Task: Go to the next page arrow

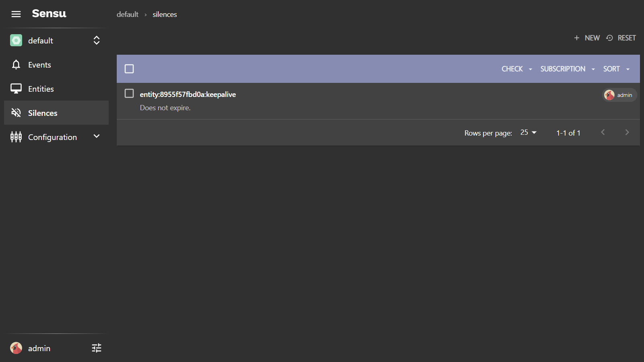Action: (x=627, y=132)
